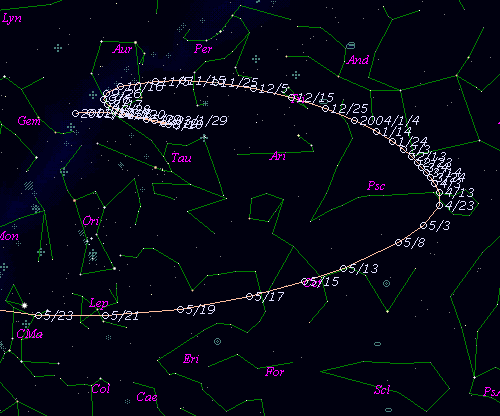Click the 5/8 marker circle
This screenshot has width=500, height=416.
click(x=399, y=242)
